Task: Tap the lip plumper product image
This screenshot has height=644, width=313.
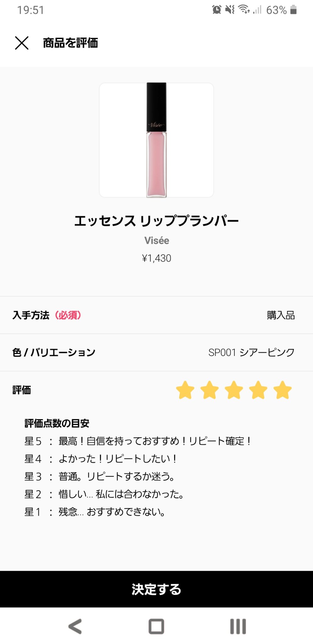Action: (156, 140)
